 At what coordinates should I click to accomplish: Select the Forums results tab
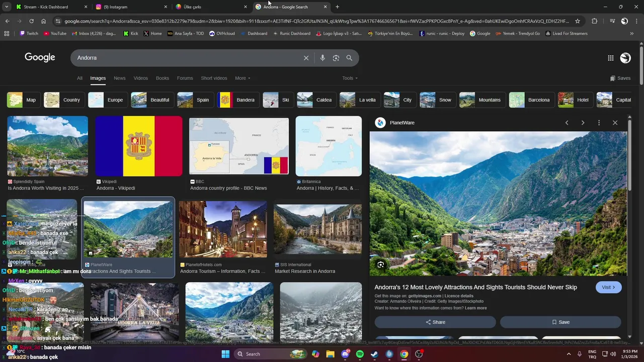185,78
